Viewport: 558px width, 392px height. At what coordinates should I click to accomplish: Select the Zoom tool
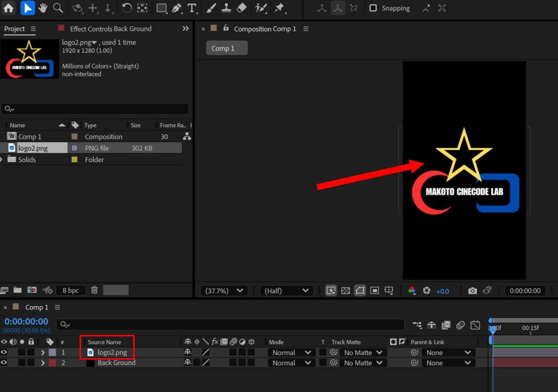[58, 8]
